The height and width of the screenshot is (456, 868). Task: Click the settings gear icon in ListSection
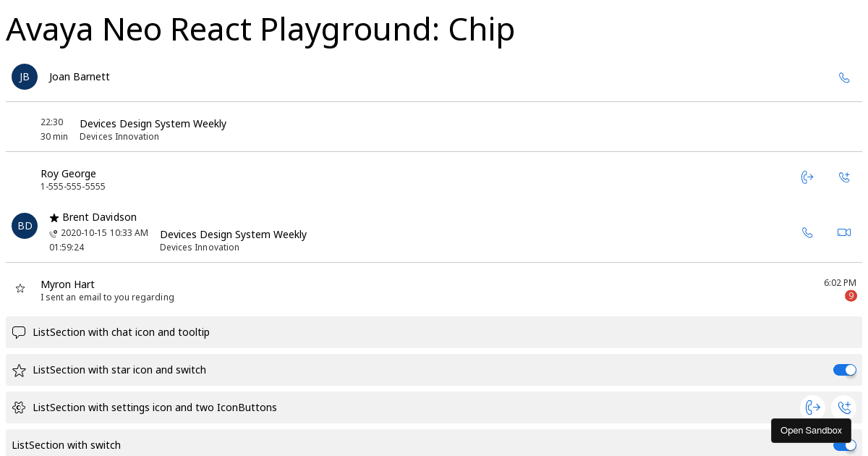[x=20, y=408]
